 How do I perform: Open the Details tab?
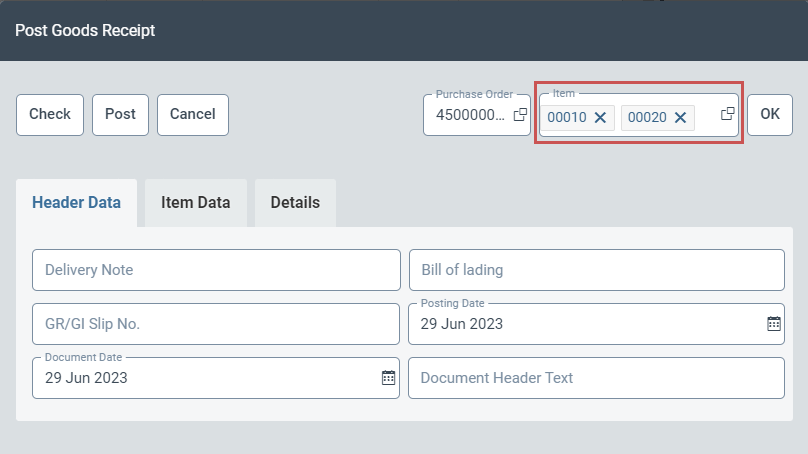(295, 203)
